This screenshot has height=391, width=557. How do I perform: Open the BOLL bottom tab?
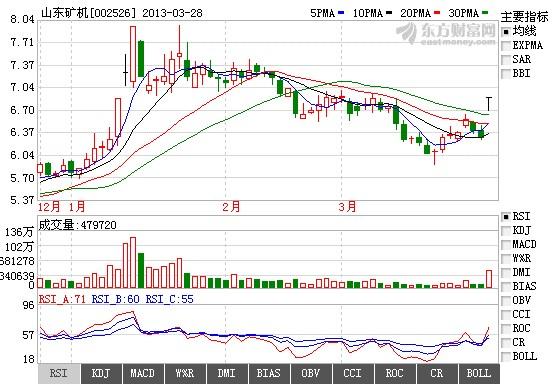pyautogui.click(x=479, y=374)
